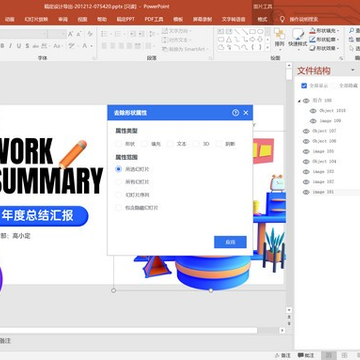Check the 3D attribute checkbox
The height and width of the screenshot is (360, 360).
pos(196,144)
